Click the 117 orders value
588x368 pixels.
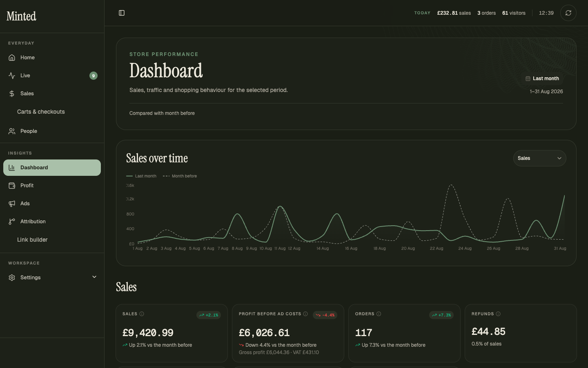tap(364, 333)
